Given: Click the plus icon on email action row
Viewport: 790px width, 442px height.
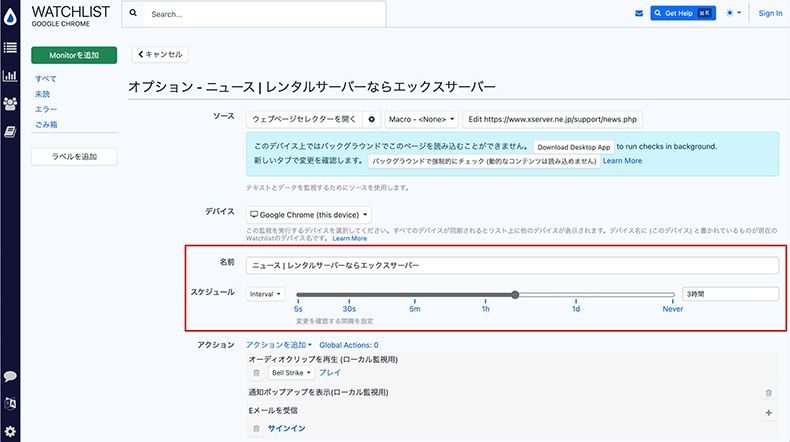Looking at the screenshot, I should pyautogui.click(x=768, y=412).
